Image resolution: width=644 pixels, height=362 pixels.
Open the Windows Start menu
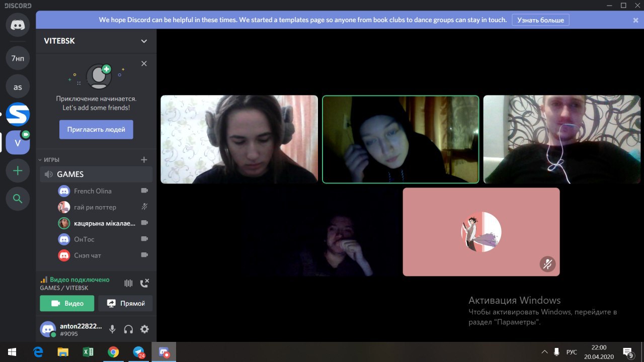[x=12, y=352]
